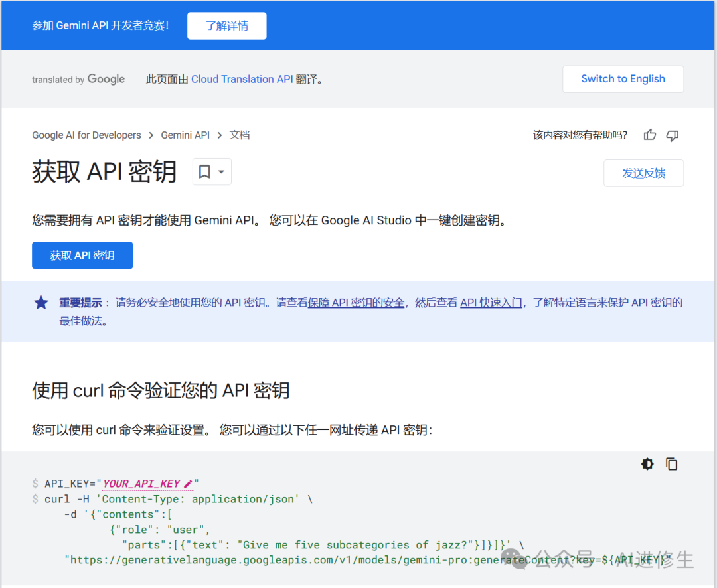
Task: Open the Gemini API breadcrumb
Action: tap(185, 135)
